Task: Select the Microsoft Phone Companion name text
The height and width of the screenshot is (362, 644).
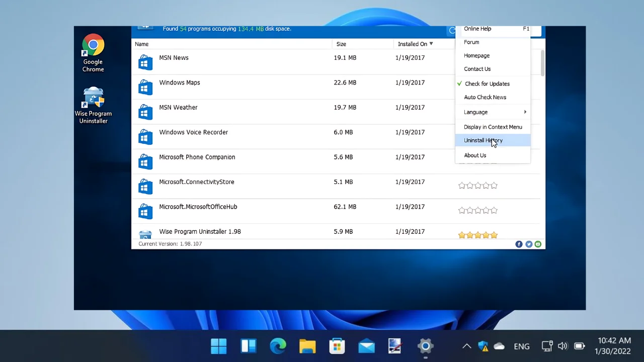Action: tap(197, 157)
